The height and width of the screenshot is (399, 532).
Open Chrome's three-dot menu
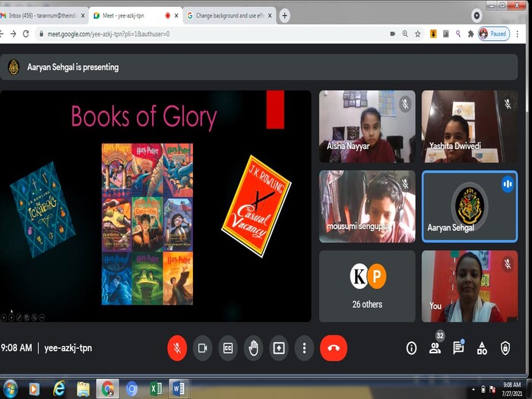518,33
